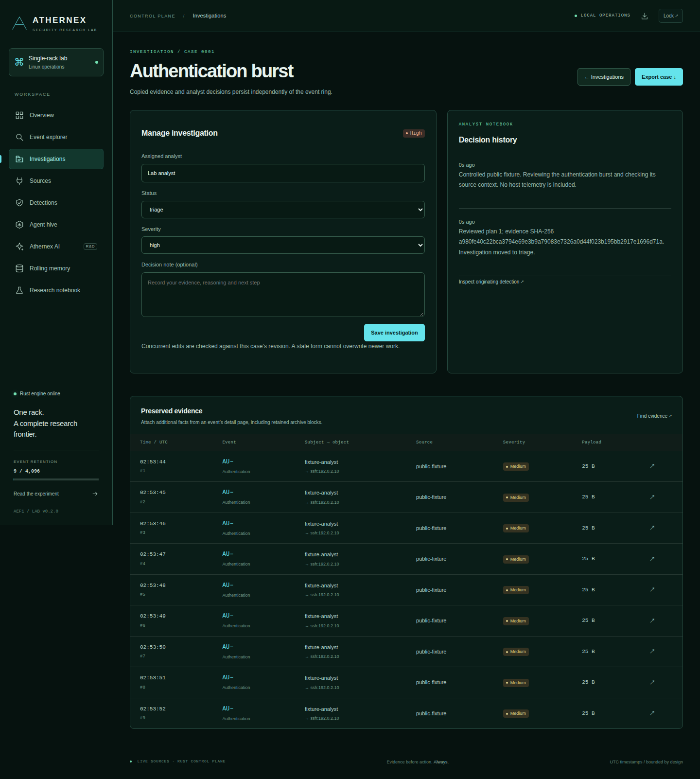This screenshot has width=700, height=779.
Task: Click the Event explorer magnifier icon
Action: point(19,137)
